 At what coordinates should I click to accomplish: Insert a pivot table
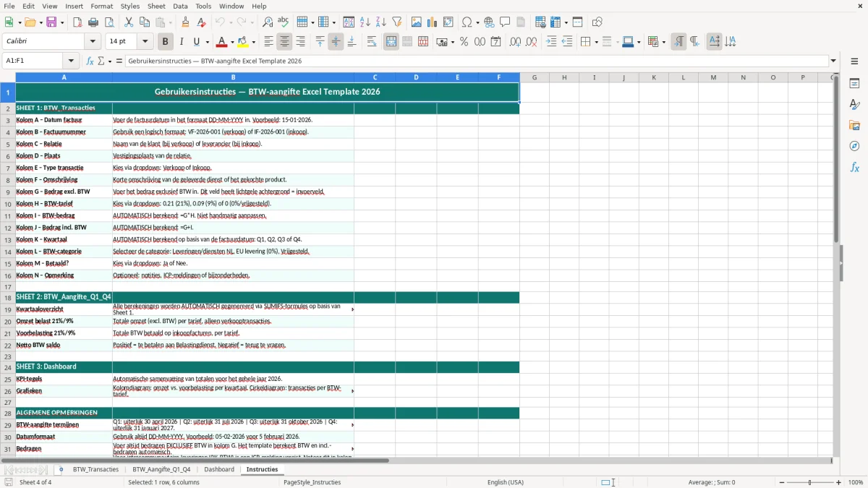point(448,22)
